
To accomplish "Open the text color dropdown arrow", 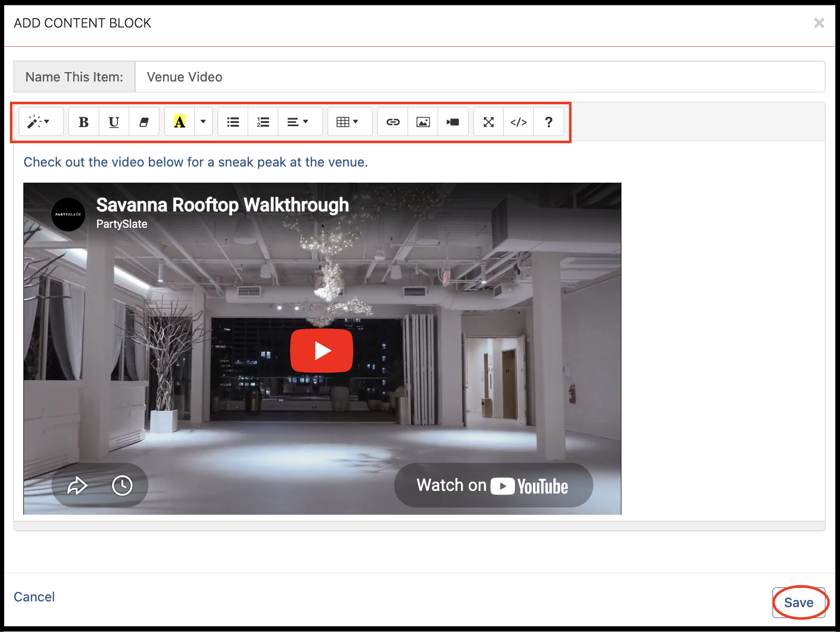I will coord(204,122).
